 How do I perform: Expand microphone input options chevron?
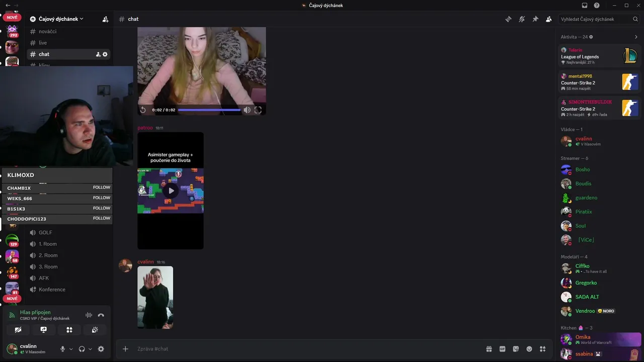71,349
